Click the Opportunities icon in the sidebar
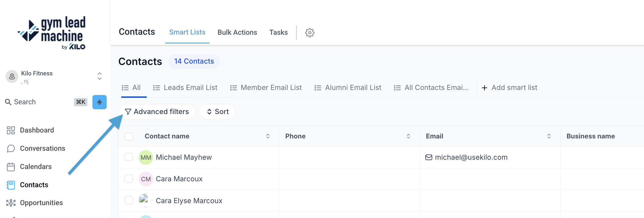The height and width of the screenshot is (218, 644). pyautogui.click(x=11, y=203)
